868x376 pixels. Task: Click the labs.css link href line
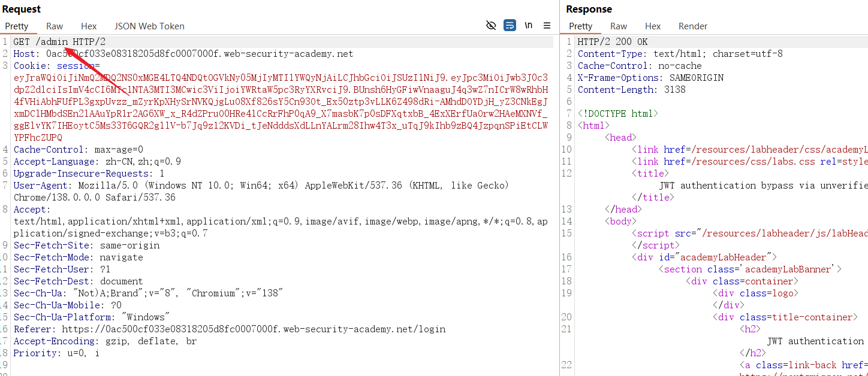(x=749, y=162)
